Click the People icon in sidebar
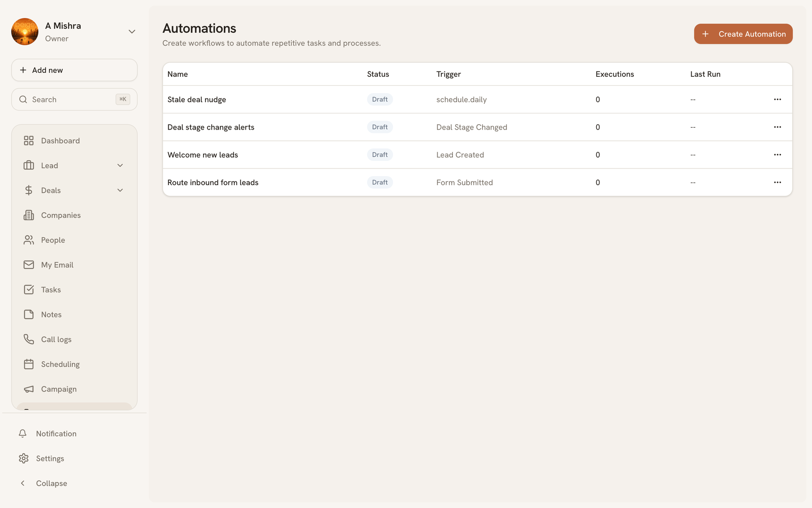The width and height of the screenshot is (812, 508). coord(28,240)
